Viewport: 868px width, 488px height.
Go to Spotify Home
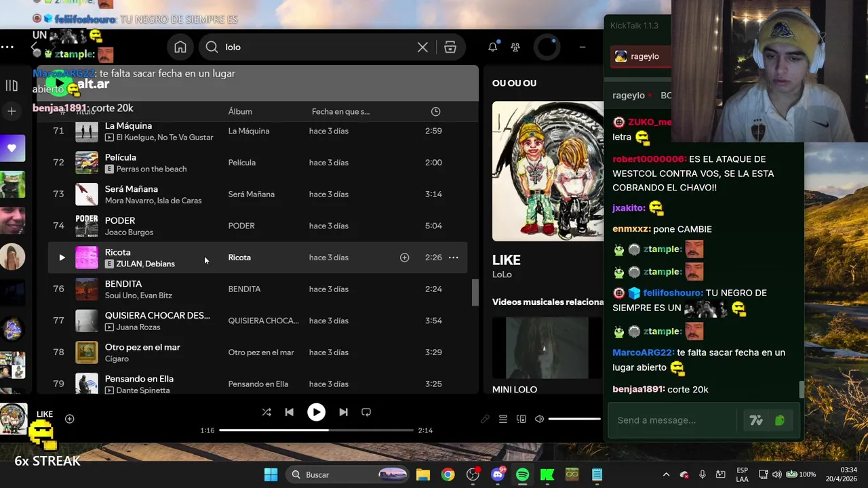click(180, 47)
